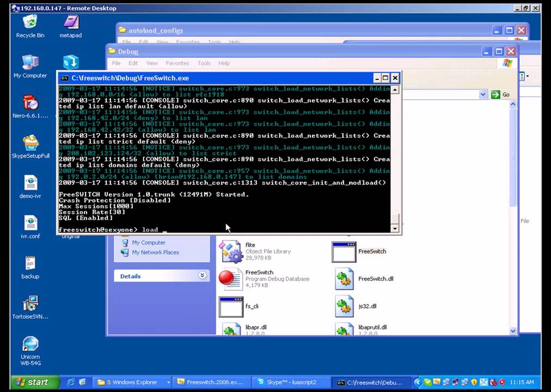Select the SkypeSetupFull desktop icon
Viewport: 551px width, 392px height.
pos(30,146)
